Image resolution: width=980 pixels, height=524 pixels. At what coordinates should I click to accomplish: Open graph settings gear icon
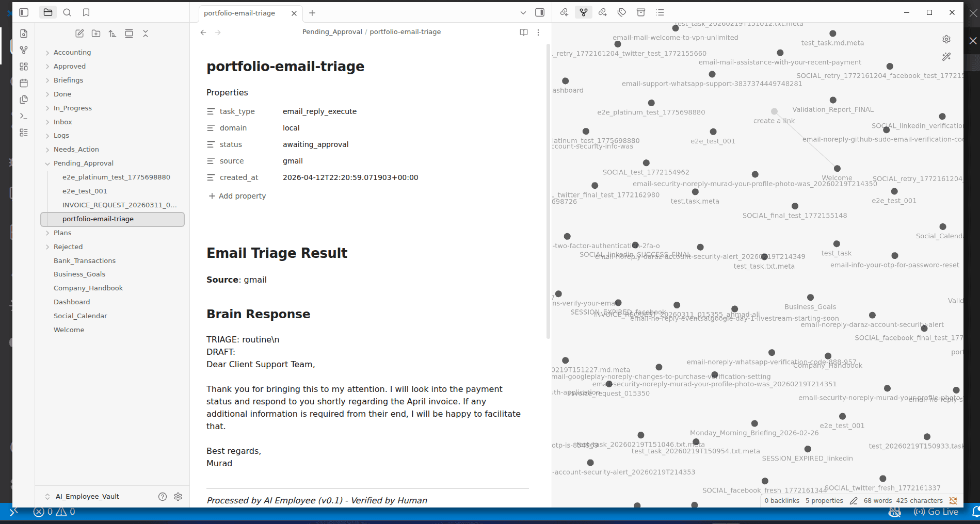(946, 39)
